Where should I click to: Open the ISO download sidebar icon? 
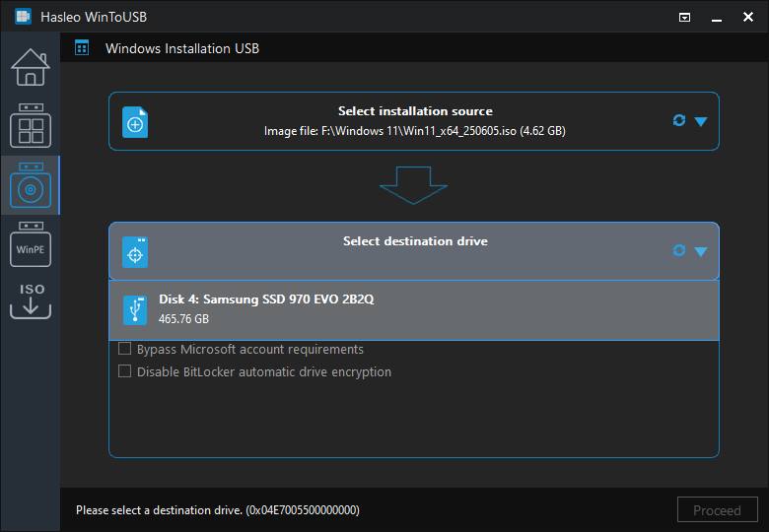pos(31,301)
